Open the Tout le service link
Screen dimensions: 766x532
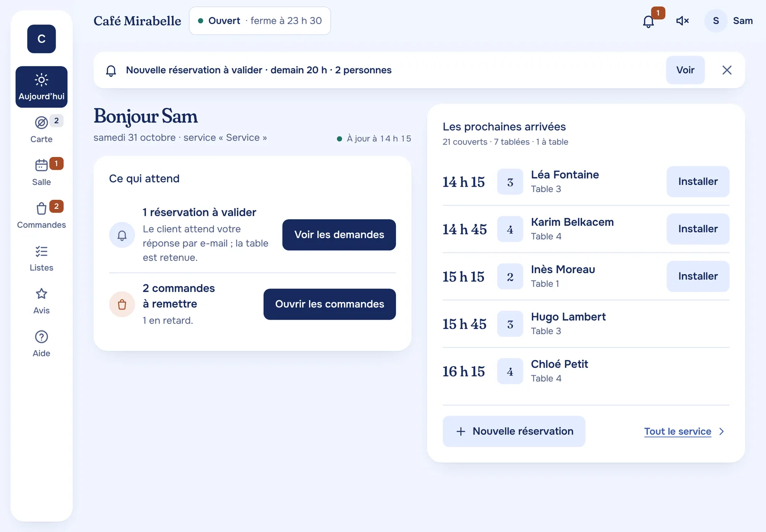coord(677,432)
